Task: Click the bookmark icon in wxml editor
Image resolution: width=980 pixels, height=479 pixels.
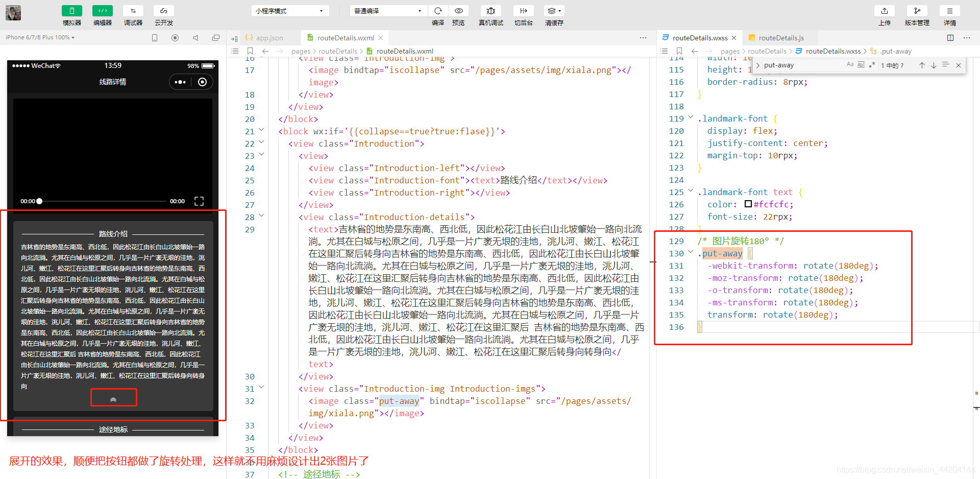Action: (250, 51)
